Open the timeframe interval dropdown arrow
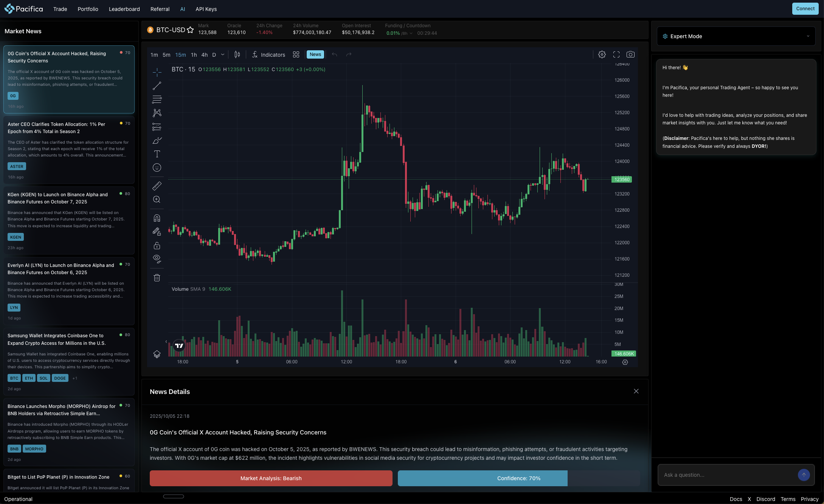Viewport: 824px width, 504px height. 223,54
